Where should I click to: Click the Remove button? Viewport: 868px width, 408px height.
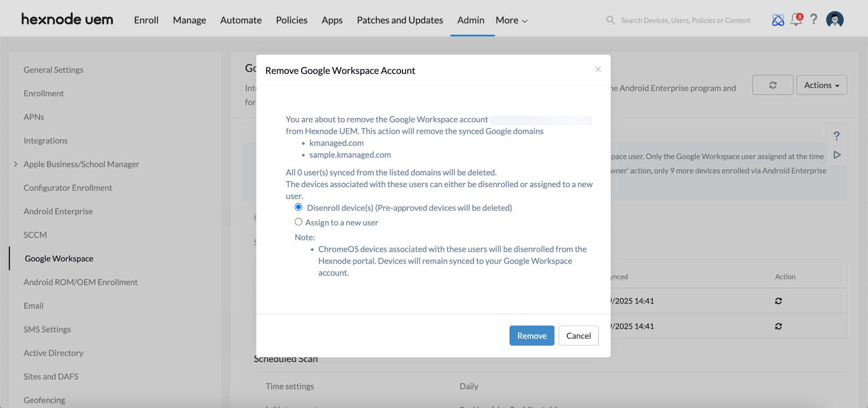click(x=532, y=336)
